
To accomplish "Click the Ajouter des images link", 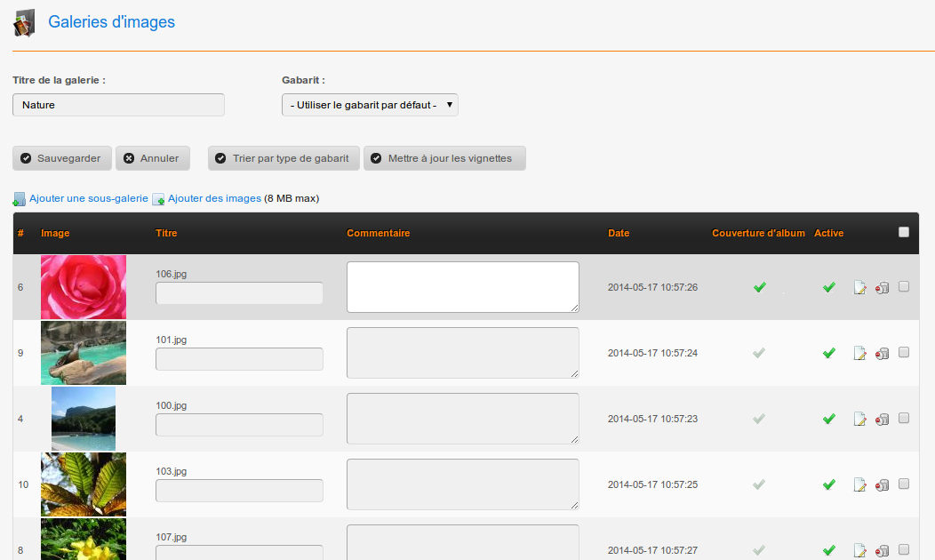I will coord(214,198).
